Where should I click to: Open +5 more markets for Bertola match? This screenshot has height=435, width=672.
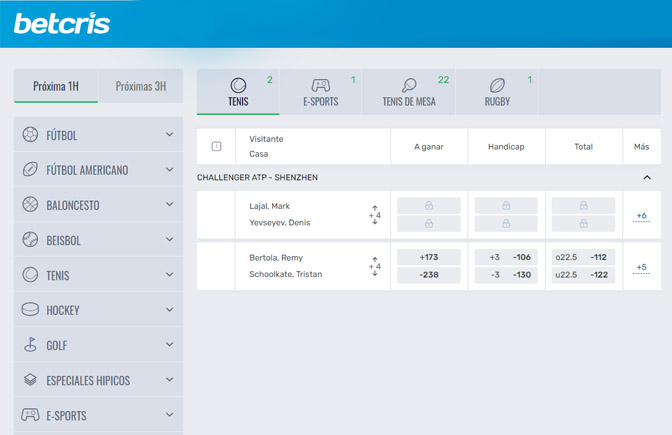tap(641, 267)
